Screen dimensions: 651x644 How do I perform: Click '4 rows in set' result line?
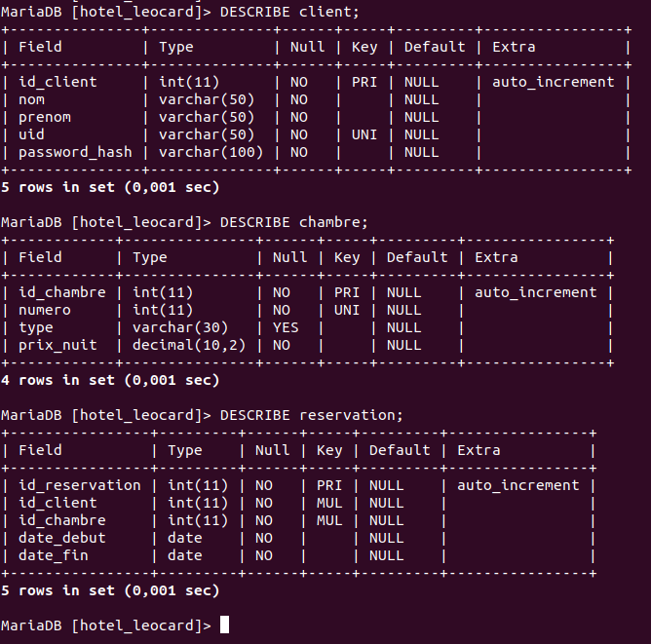click(109, 380)
